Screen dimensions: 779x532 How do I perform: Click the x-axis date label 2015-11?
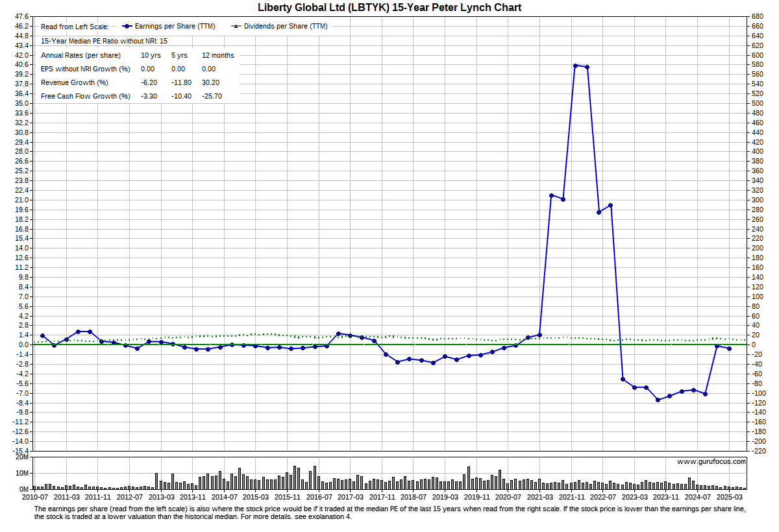(287, 497)
